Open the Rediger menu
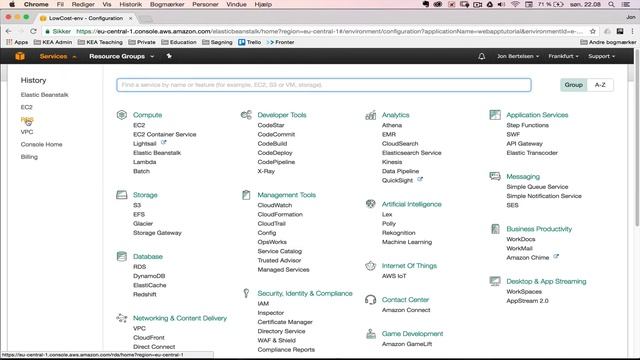The image size is (640, 360). (x=83, y=4)
